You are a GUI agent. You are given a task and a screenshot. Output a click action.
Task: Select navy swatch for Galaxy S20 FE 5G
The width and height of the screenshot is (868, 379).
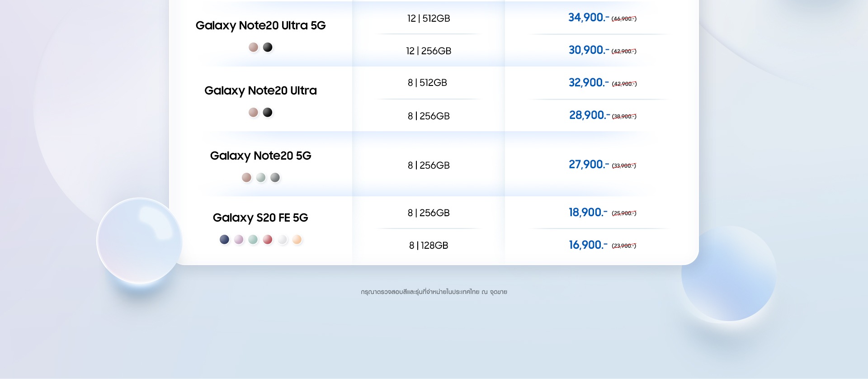[x=224, y=239]
